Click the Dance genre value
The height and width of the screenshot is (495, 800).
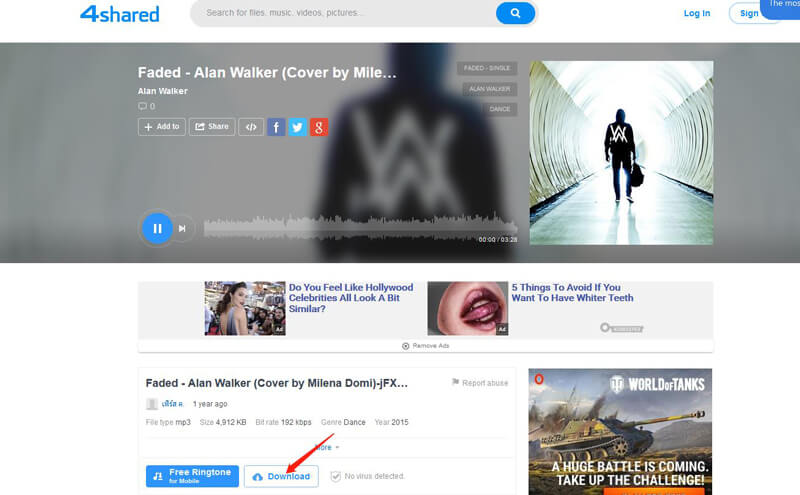tap(354, 423)
